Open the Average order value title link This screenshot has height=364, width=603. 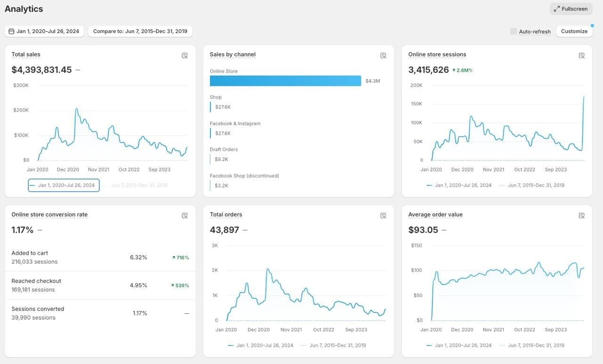click(x=435, y=215)
